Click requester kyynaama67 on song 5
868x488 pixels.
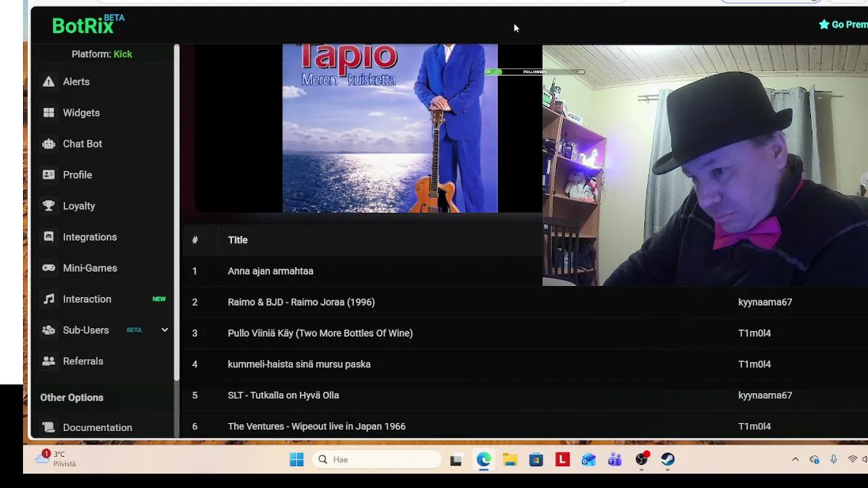765,395
